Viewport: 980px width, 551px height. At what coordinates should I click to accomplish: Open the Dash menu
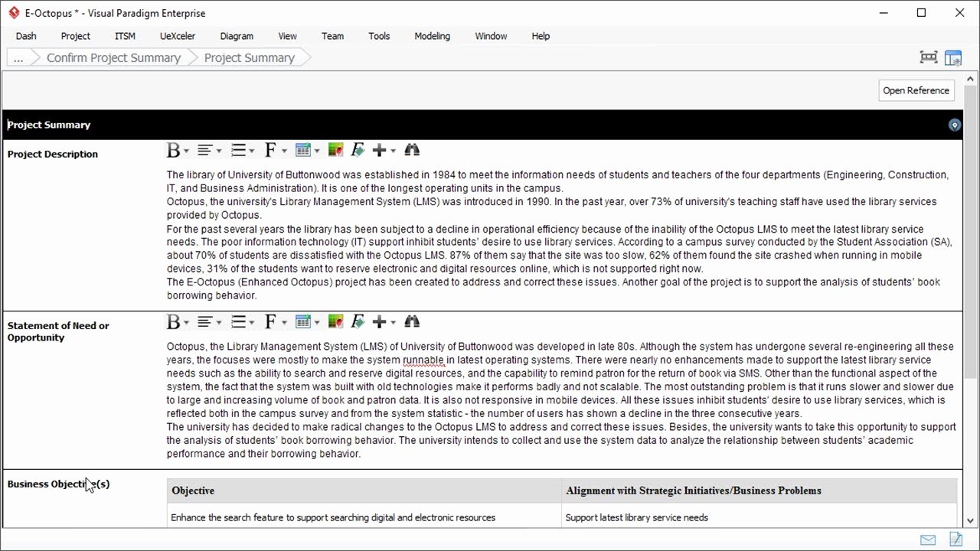(26, 36)
